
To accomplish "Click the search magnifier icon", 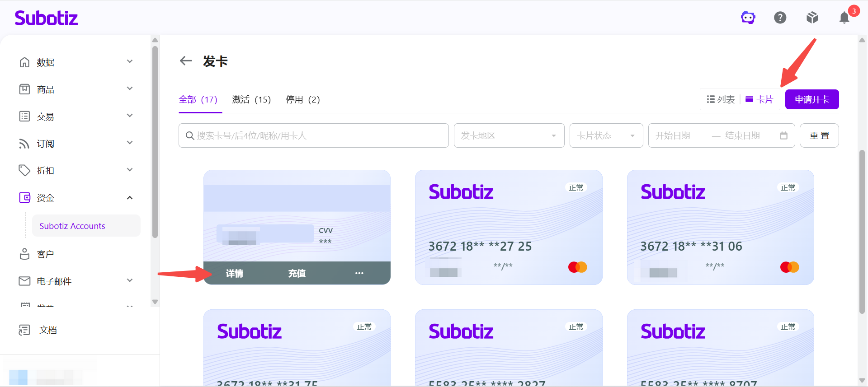I will 190,135.
